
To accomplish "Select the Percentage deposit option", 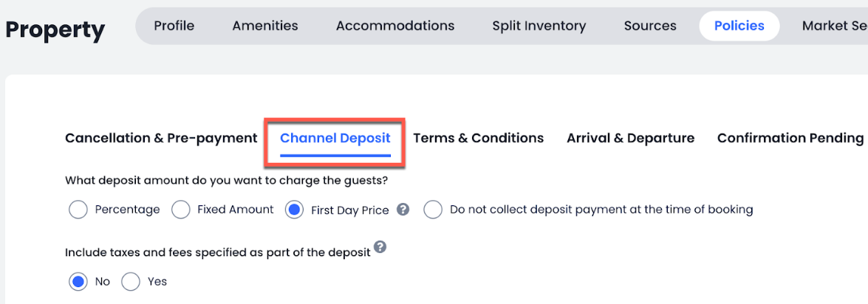I will (x=78, y=210).
